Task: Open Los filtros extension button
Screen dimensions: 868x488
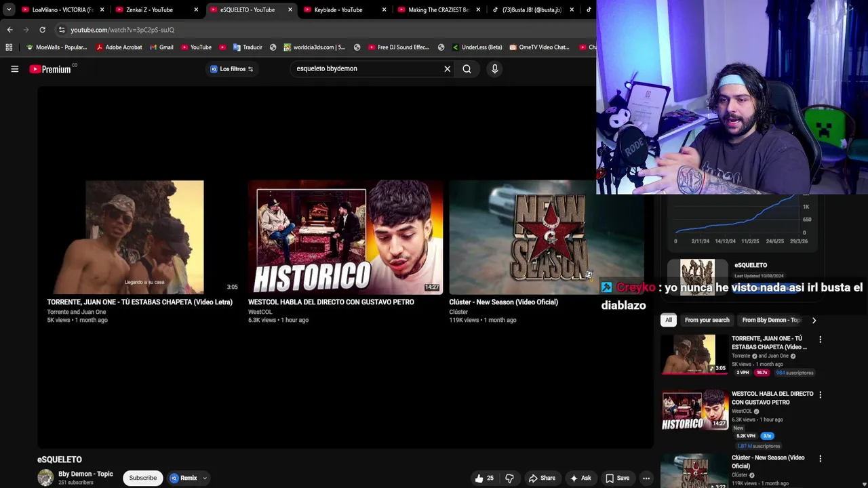Action: tap(231, 68)
